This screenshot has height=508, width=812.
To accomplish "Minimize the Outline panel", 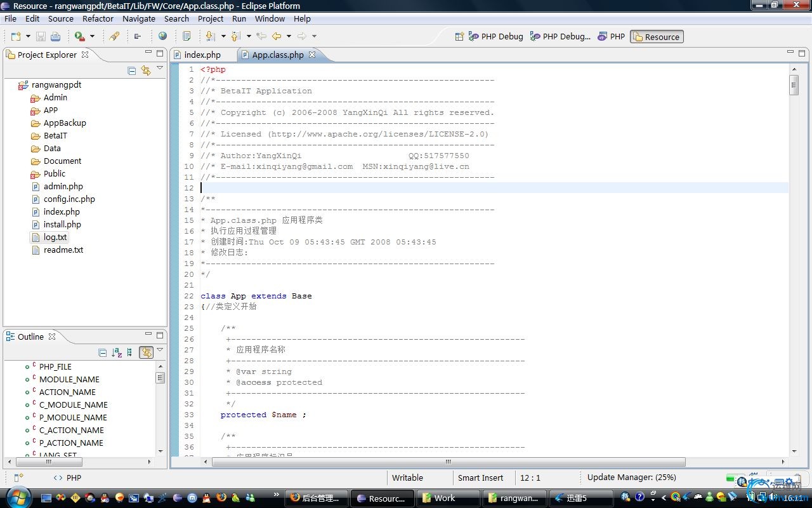I will [x=148, y=335].
